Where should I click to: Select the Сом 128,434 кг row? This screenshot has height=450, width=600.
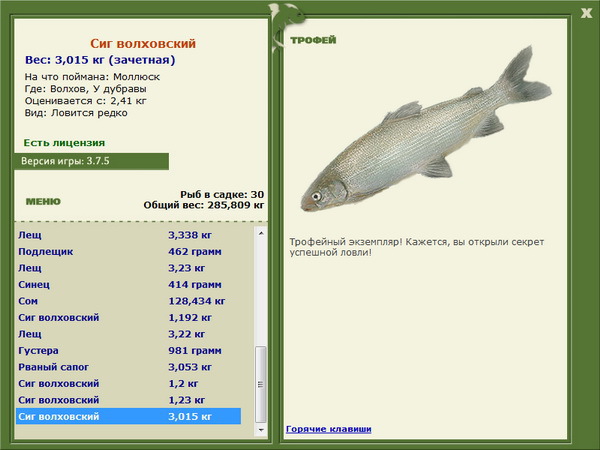pyautogui.click(x=129, y=301)
